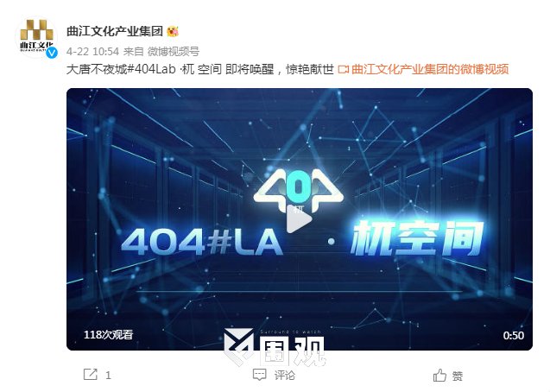Click the 机空间 title in thumbnail

click(417, 238)
